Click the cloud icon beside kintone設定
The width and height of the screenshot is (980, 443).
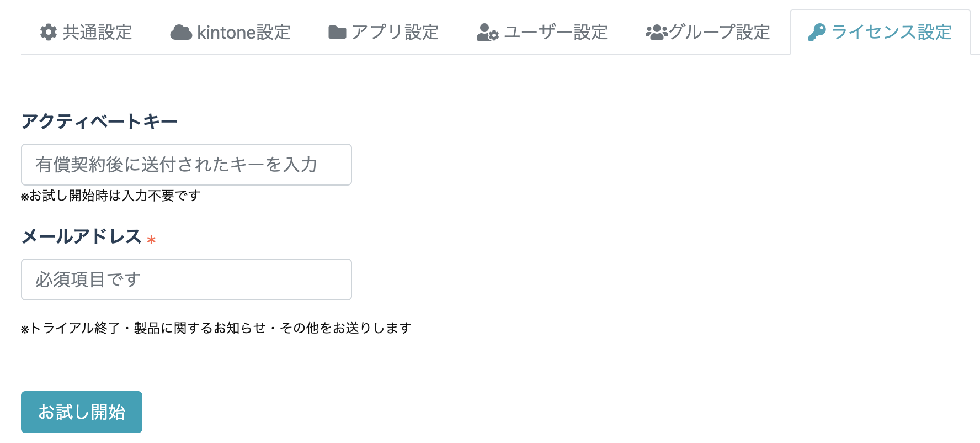click(x=181, y=33)
